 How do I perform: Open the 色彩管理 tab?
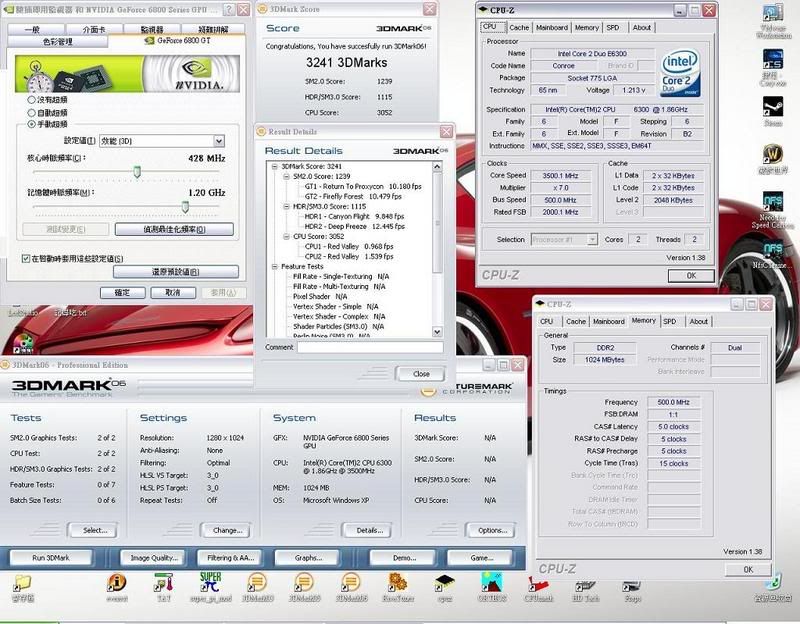[58, 41]
